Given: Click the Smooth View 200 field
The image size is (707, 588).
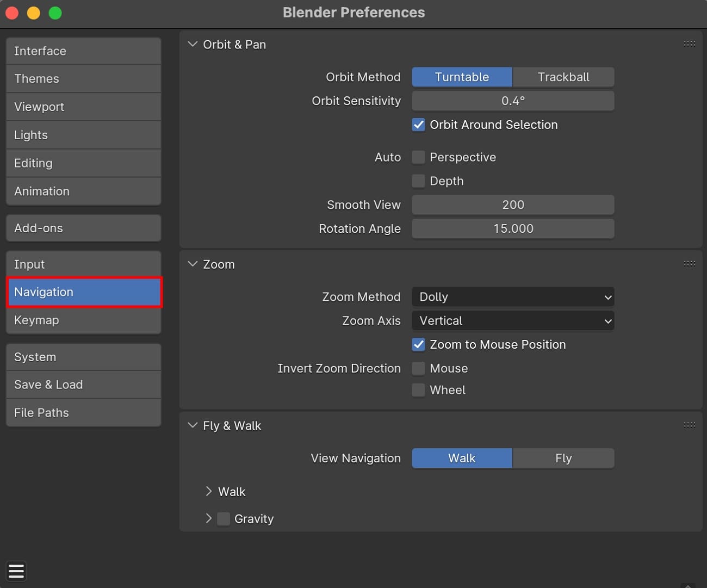Looking at the screenshot, I should 513,205.
